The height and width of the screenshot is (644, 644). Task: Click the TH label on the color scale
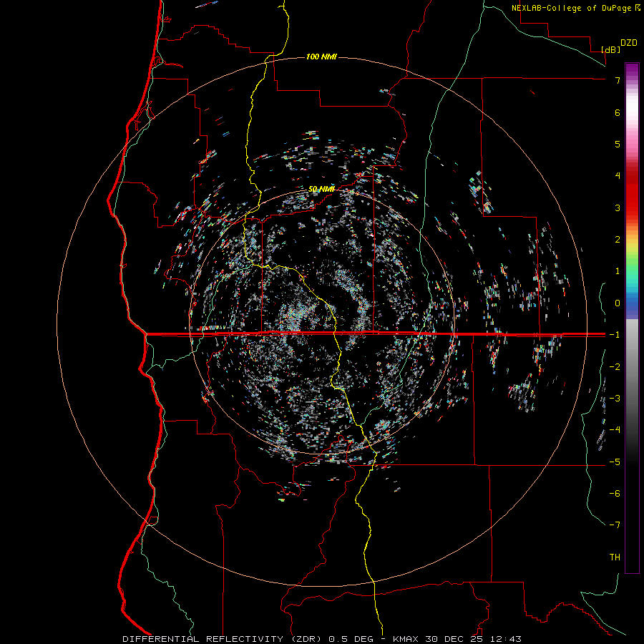[x=615, y=557]
